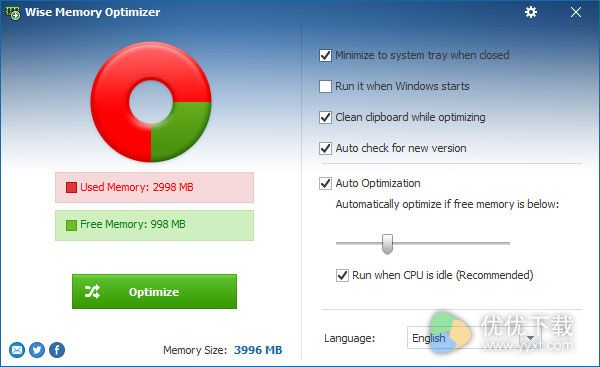
Task: Toggle Clean clipboard while optimizing
Action: tap(325, 117)
